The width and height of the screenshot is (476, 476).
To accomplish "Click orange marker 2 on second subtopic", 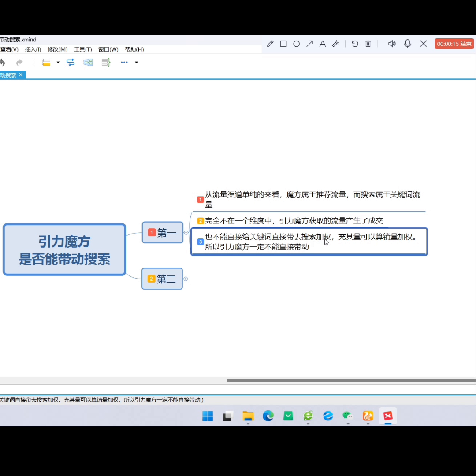I will click(x=201, y=221).
